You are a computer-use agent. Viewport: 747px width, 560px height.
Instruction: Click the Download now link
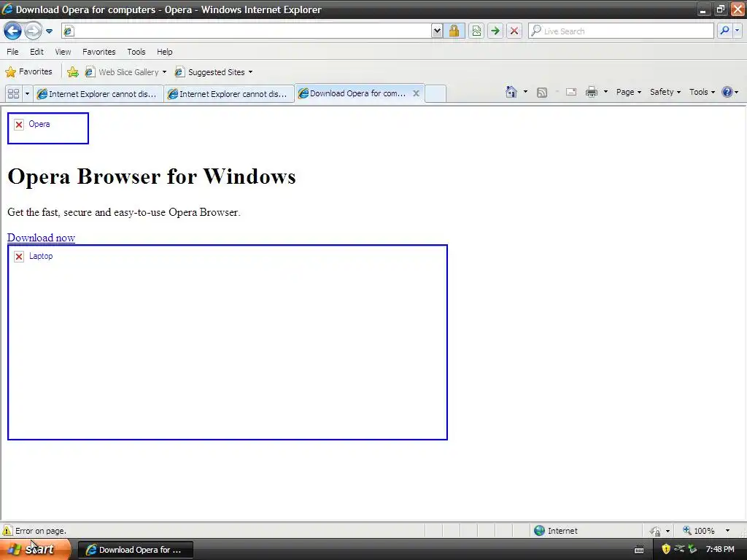click(x=41, y=238)
